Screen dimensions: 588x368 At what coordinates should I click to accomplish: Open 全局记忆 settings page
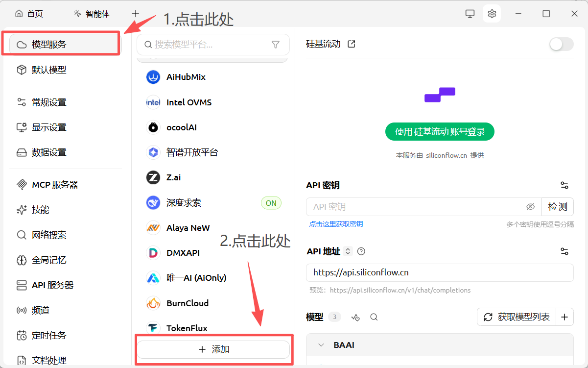pos(66,260)
